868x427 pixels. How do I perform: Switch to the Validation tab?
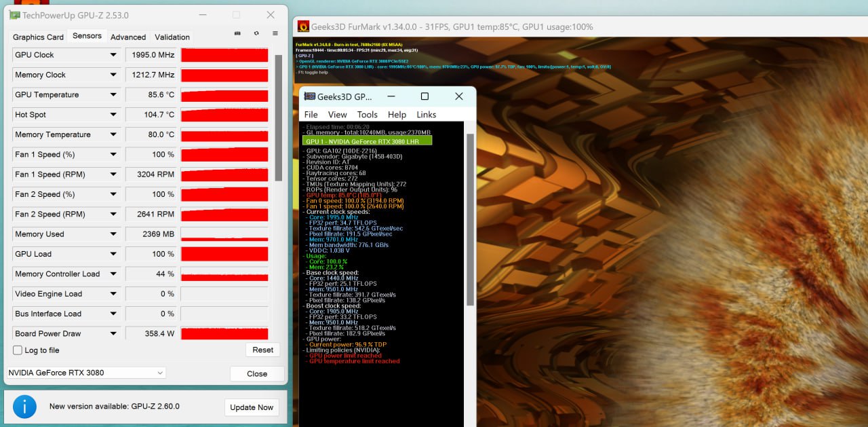tap(172, 37)
